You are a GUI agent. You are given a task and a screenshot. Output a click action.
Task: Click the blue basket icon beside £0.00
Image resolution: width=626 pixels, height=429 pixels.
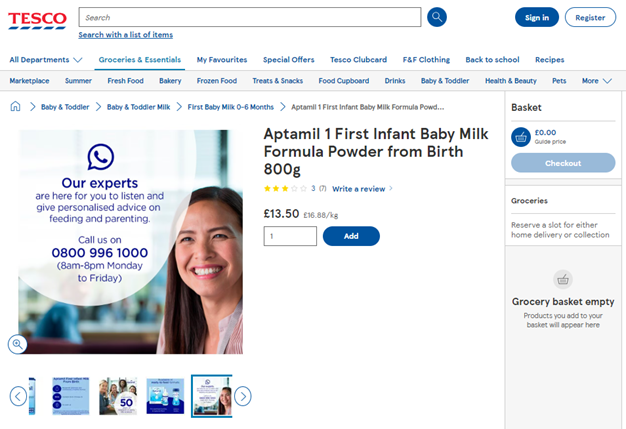(x=521, y=137)
